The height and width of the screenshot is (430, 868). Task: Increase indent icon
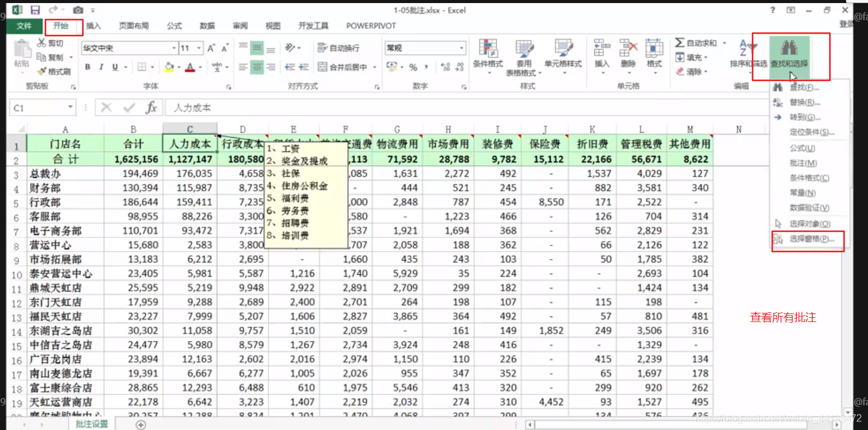point(304,67)
